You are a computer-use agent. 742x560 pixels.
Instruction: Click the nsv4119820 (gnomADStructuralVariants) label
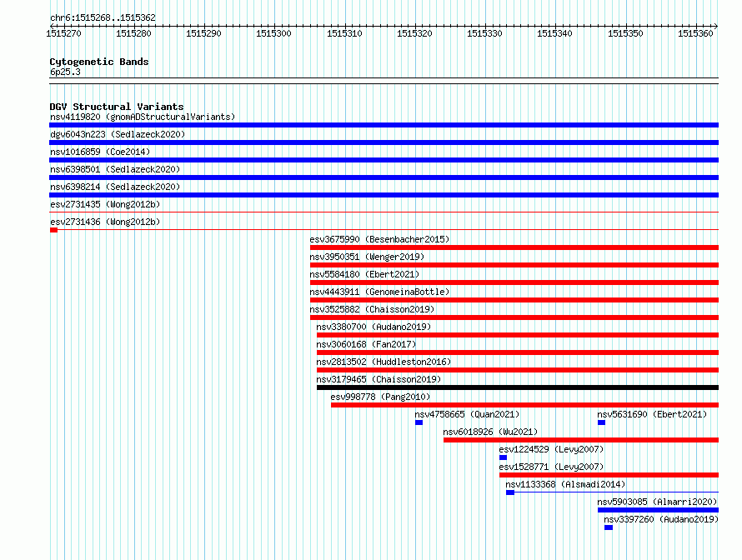(143, 117)
